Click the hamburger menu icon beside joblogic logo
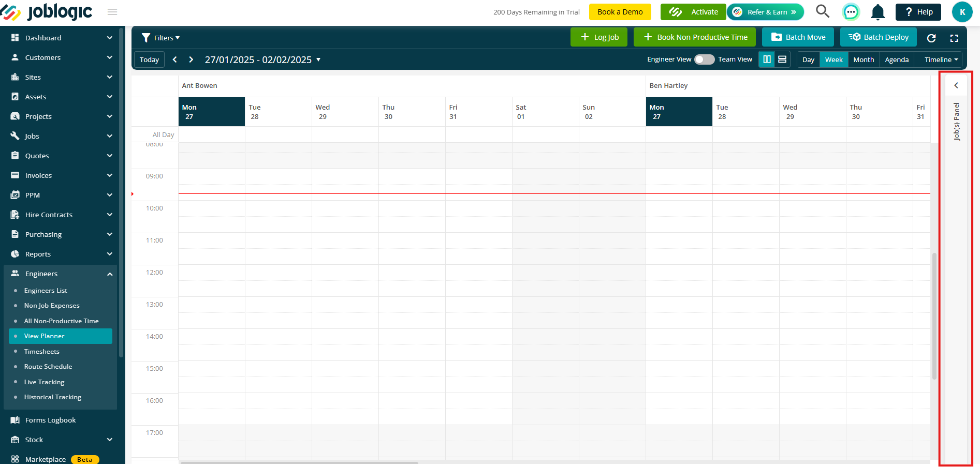980x467 pixels. tap(112, 12)
